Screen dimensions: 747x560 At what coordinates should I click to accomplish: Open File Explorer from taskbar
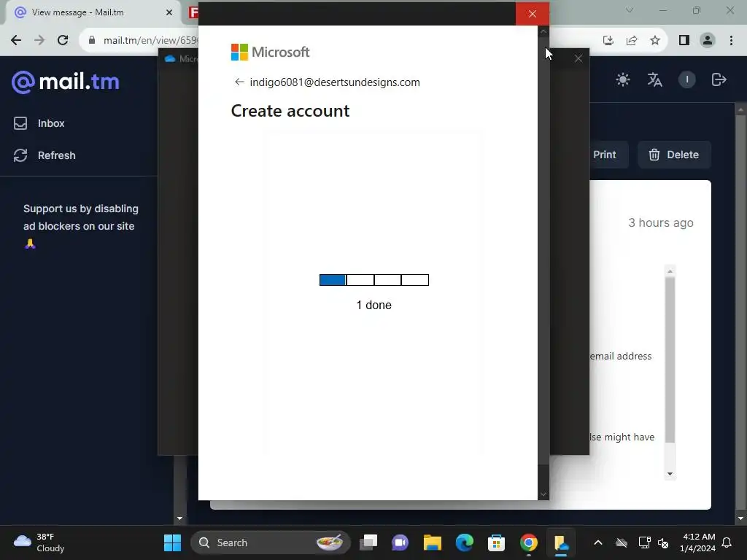(x=433, y=542)
